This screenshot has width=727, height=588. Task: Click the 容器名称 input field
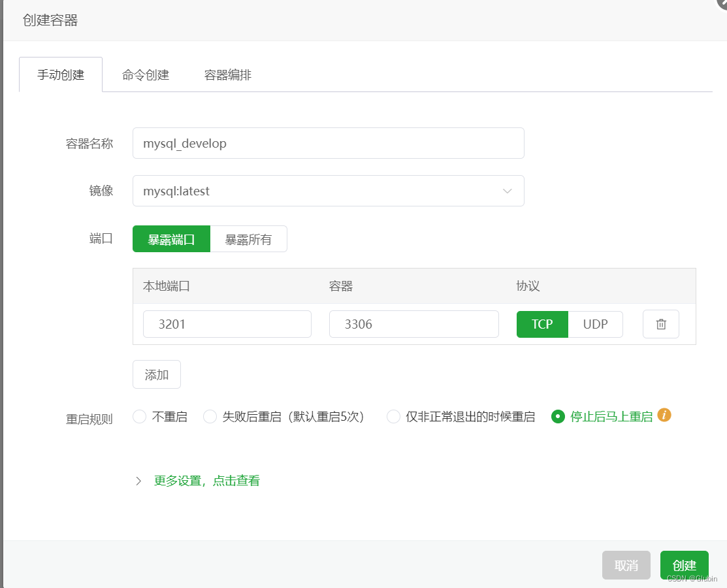329,143
